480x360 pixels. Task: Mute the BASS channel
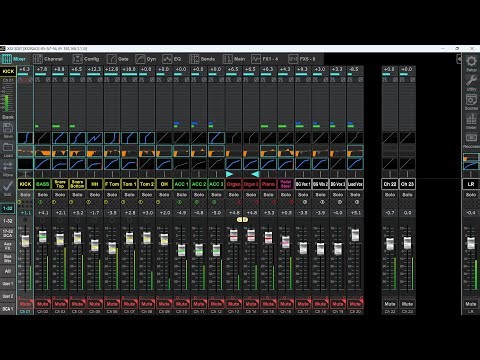[x=43, y=304]
